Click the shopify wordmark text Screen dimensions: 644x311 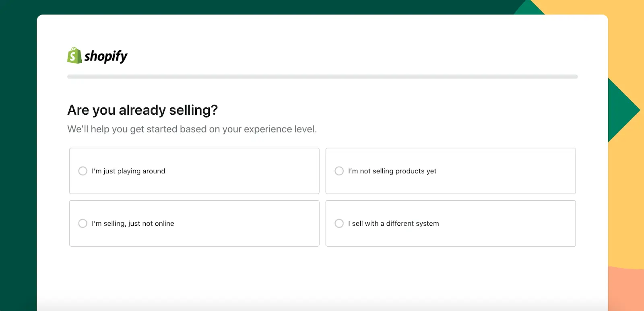coord(106,56)
